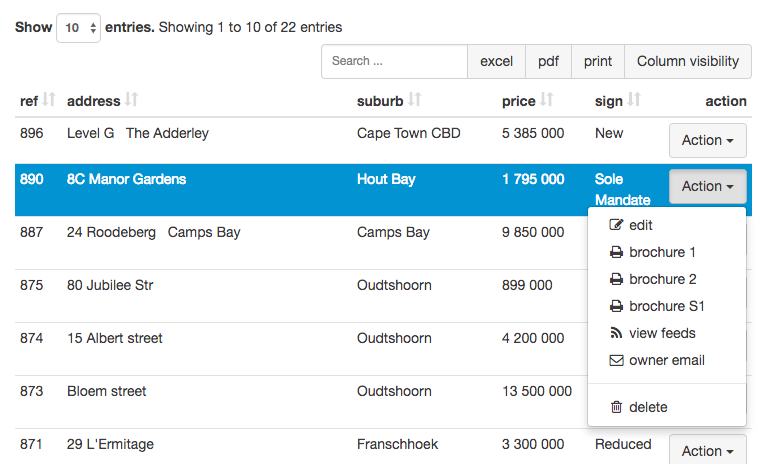This screenshot has height=464, width=763.
Task: Click the edit pencil icon in menu
Action: click(616, 226)
